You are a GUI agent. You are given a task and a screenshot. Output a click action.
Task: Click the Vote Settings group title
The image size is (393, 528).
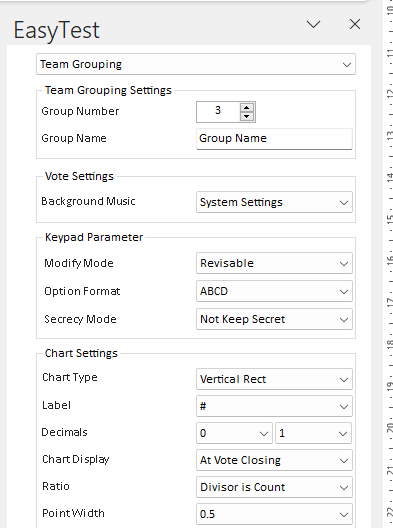(x=79, y=176)
